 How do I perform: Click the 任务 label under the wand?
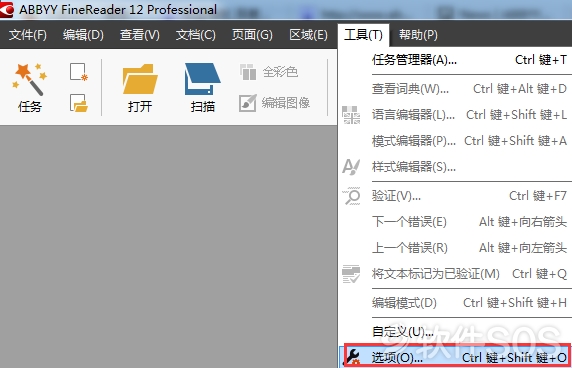[x=30, y=106]
